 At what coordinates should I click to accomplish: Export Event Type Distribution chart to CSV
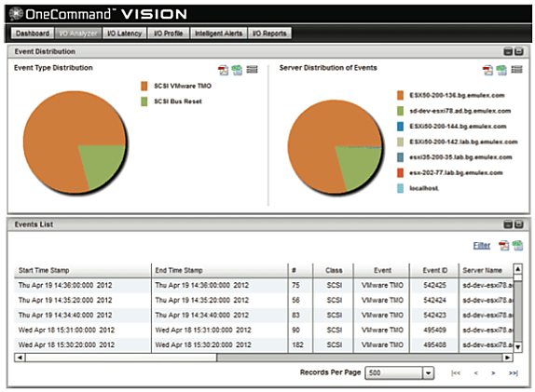237,70
